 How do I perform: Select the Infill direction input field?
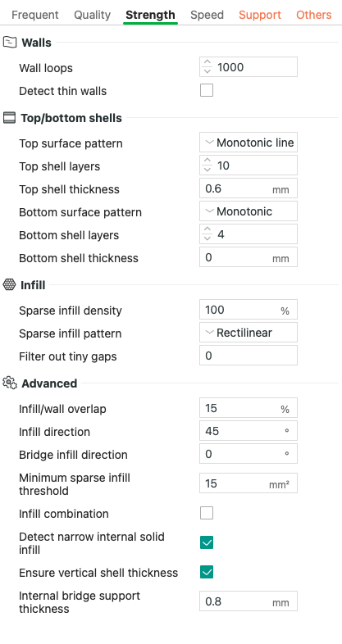point(249,431)
